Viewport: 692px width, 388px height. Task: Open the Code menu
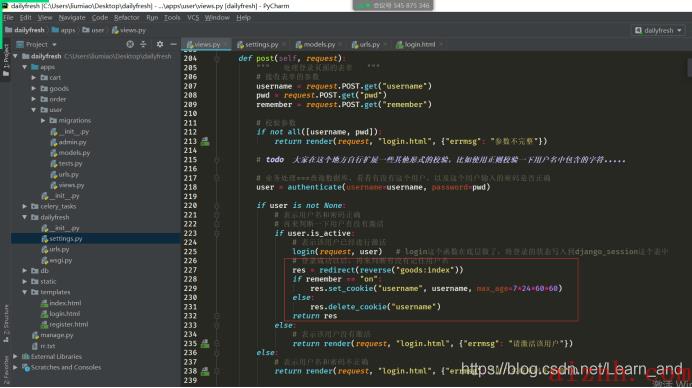(100, 18)
